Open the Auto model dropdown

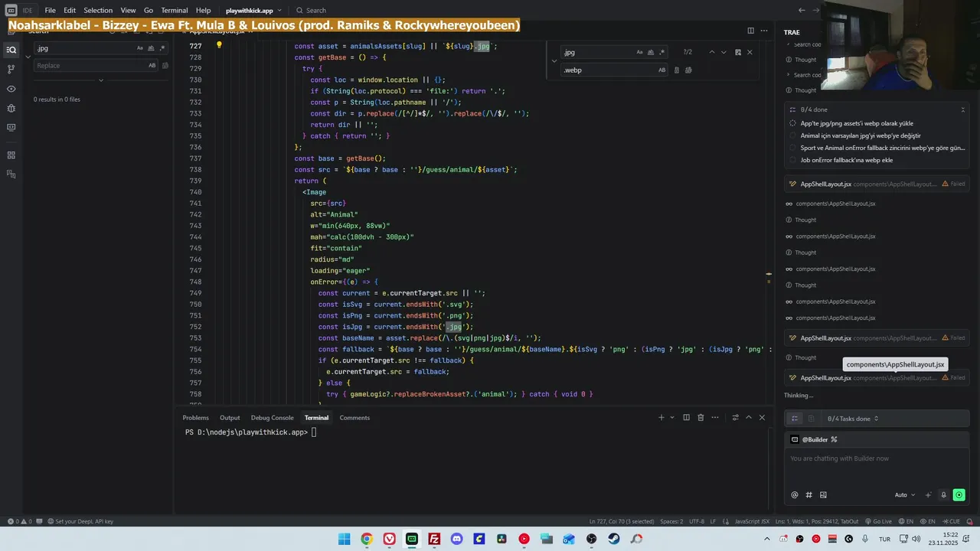[x=904, y=495]
